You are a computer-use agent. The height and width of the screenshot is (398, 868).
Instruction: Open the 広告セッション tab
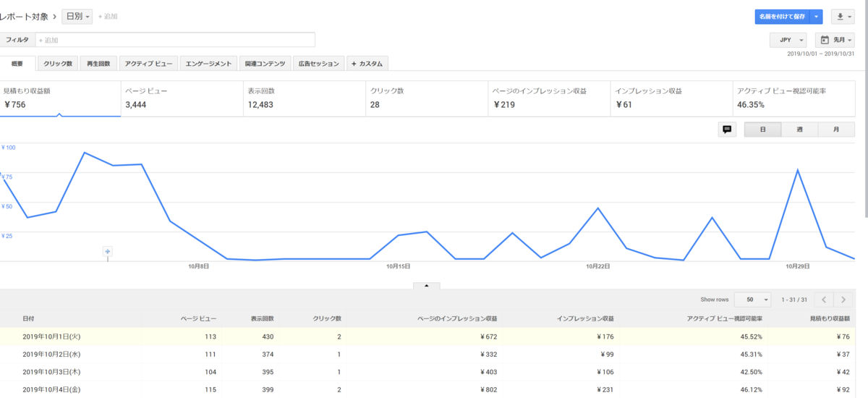318,64
